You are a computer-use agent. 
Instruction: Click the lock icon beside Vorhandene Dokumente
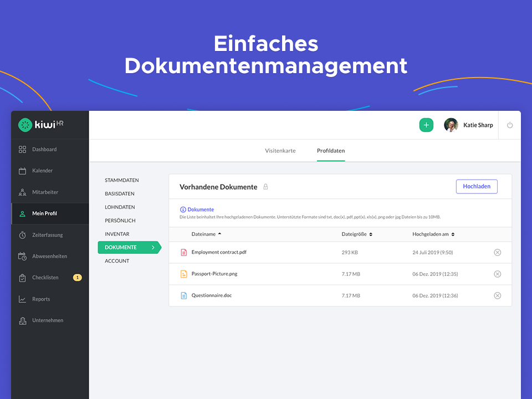[265, 187]
